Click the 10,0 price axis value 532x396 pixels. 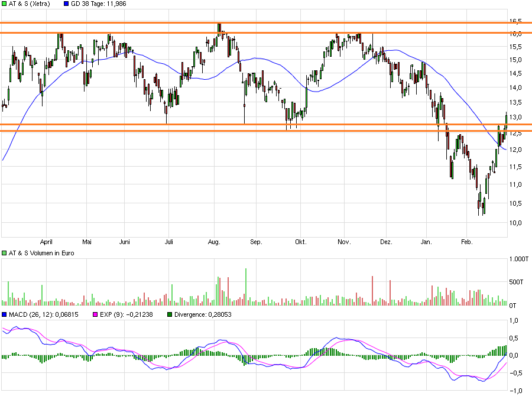tap(515, 223)
